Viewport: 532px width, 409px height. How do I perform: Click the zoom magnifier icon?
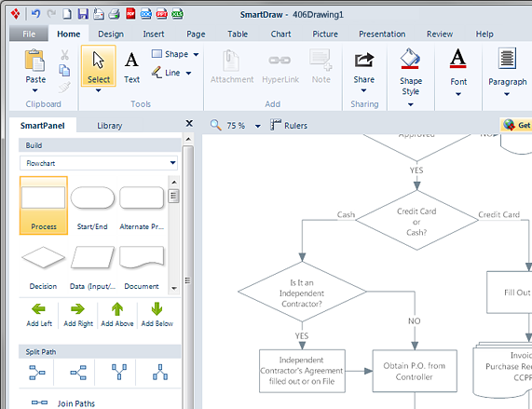click(x=216, y=125)
